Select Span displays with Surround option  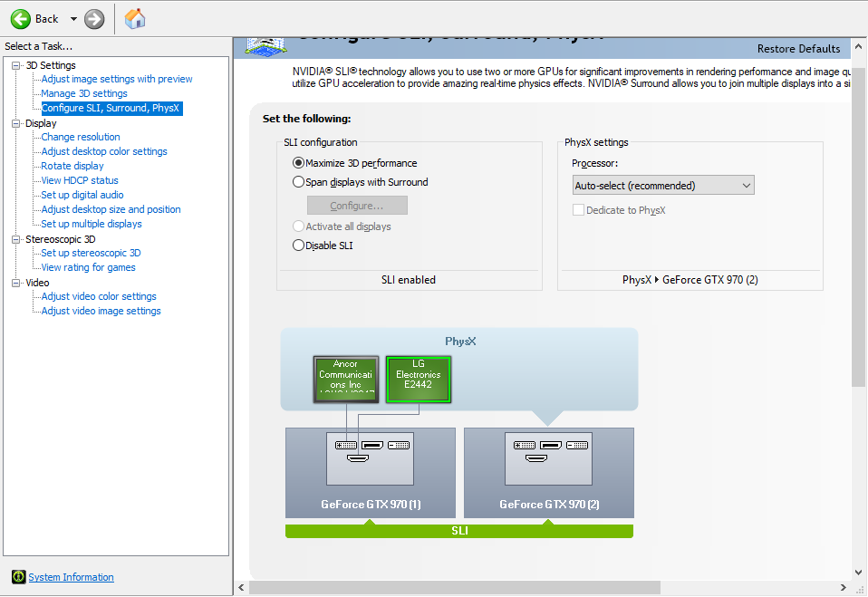(298, 182)
